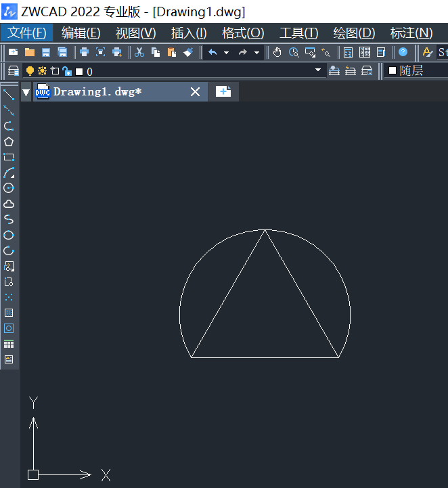Viewport: 448px width, 488px height.
Task: Toggle layer 0 on/off lightbulb
Action: tap(30, 71)
